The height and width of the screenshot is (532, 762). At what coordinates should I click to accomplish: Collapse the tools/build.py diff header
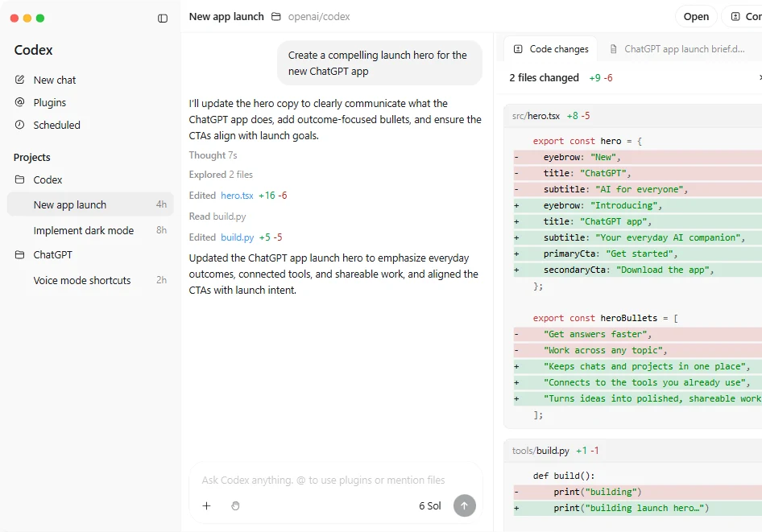[633, 451]
